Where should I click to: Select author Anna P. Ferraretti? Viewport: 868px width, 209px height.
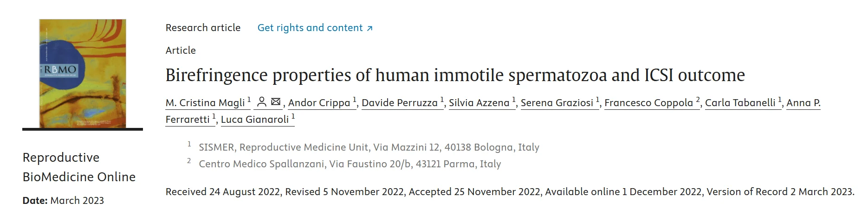[x=803, y=102]
